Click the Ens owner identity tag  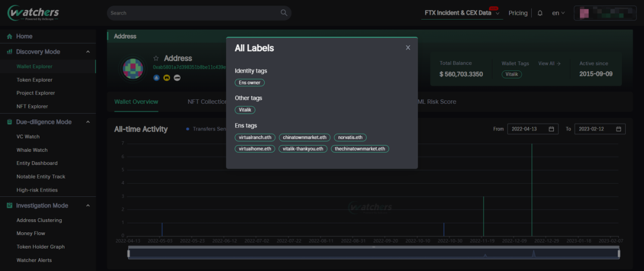[x=250, y=82]
